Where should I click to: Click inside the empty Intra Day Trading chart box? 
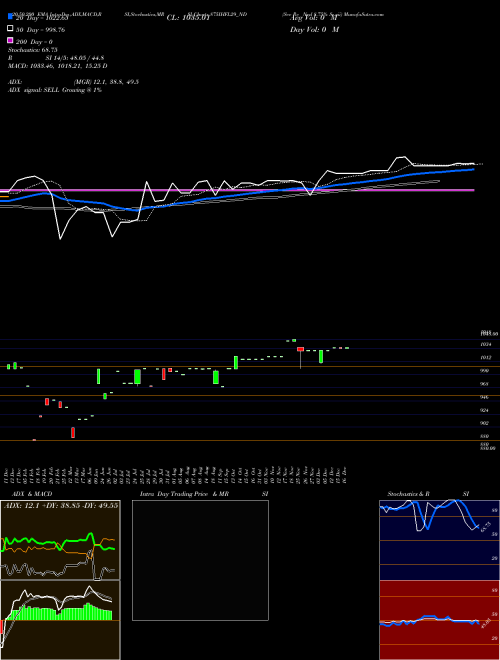(x=200, y=560)
